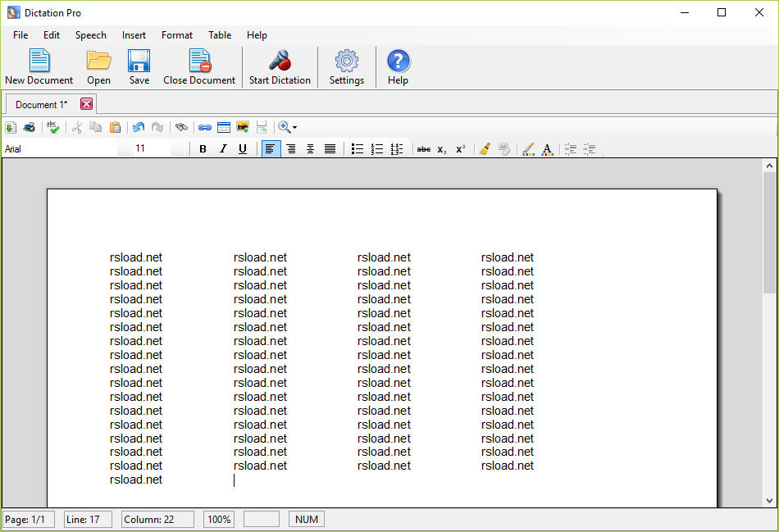779x532 pixels.
Task: Save the document with floppy icon
Action: [139, 67]
